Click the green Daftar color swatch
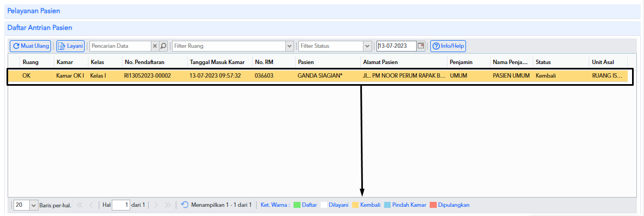Image resolution: width=644 pixels, height=216 pixels. (297, 205)
